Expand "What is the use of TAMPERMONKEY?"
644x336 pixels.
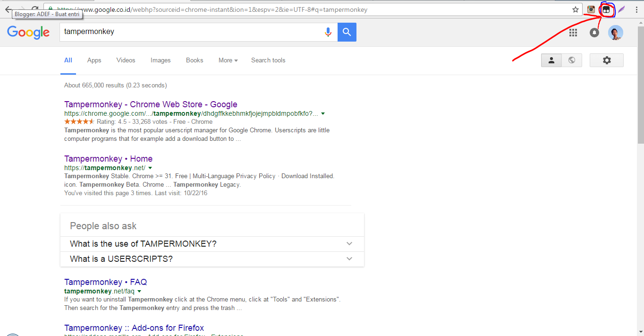click(212, 244)
